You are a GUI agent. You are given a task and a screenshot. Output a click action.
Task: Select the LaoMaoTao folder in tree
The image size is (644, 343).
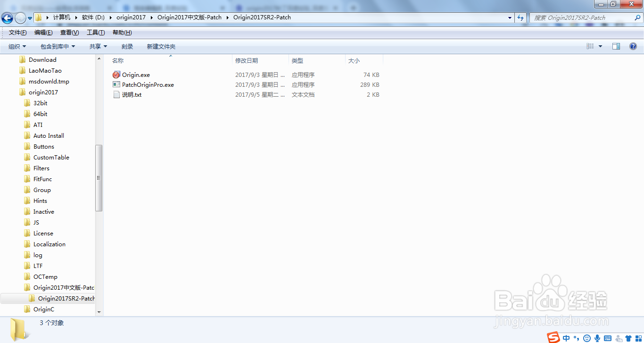45,70
